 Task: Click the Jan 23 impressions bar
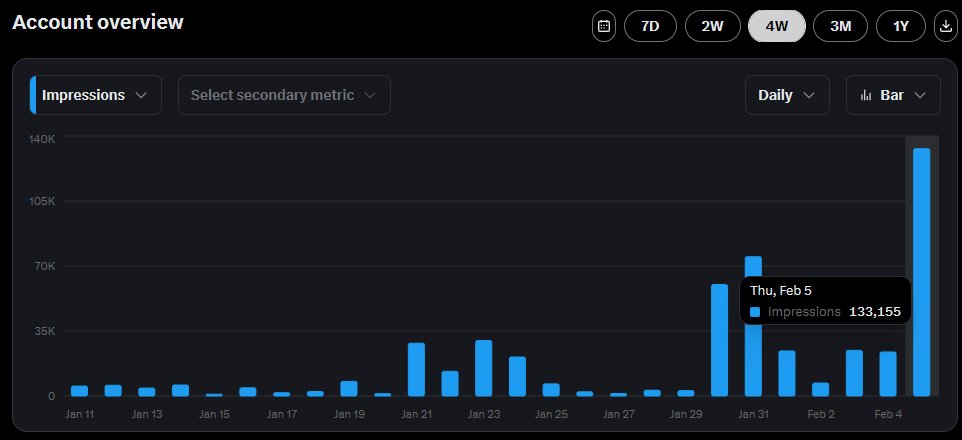pos(483,368)
